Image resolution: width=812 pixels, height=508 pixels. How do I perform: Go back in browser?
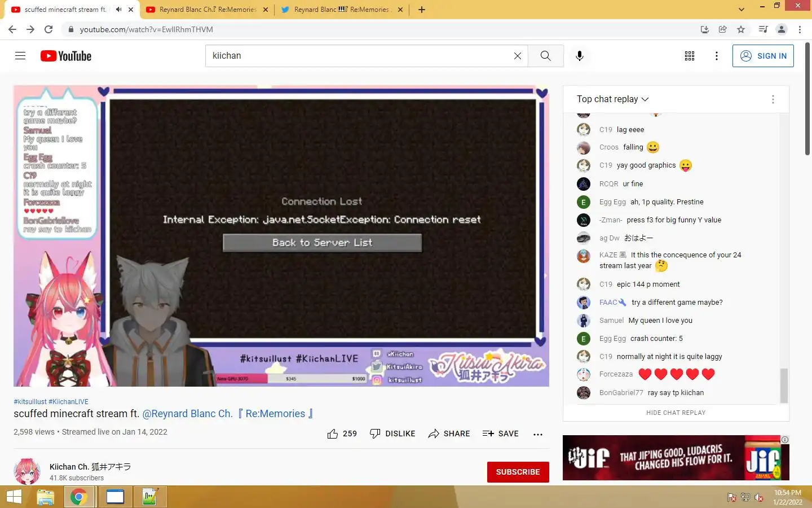tap(12, 29)
